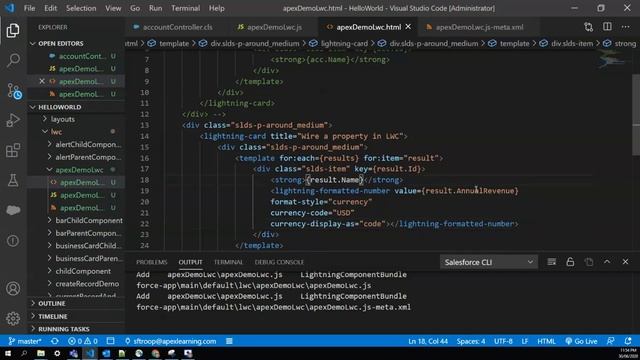Expand the layouts folder
This screenshot has height=360, width=640.
click(62, 119)
